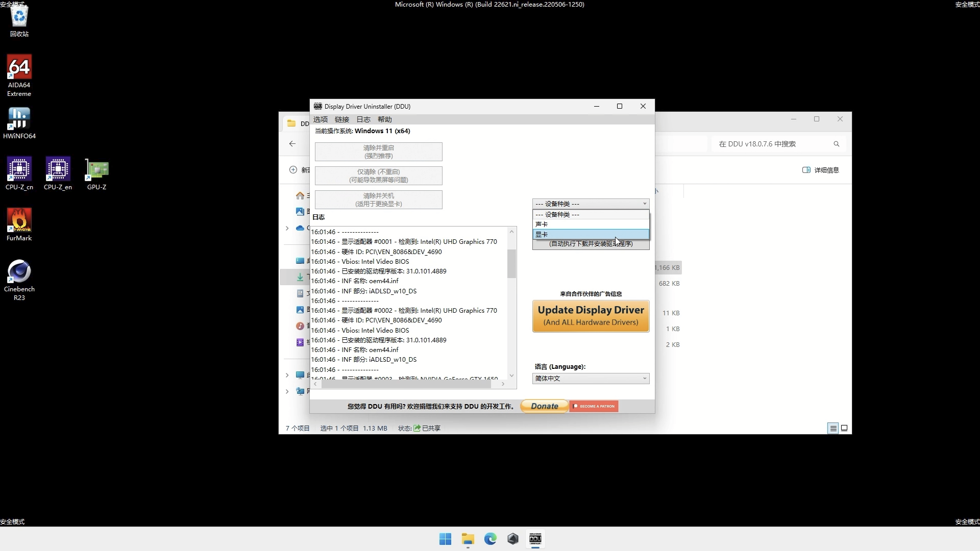Screen dimensions: 980x551
Task: Click the Donate button
Action: [544, 406]
